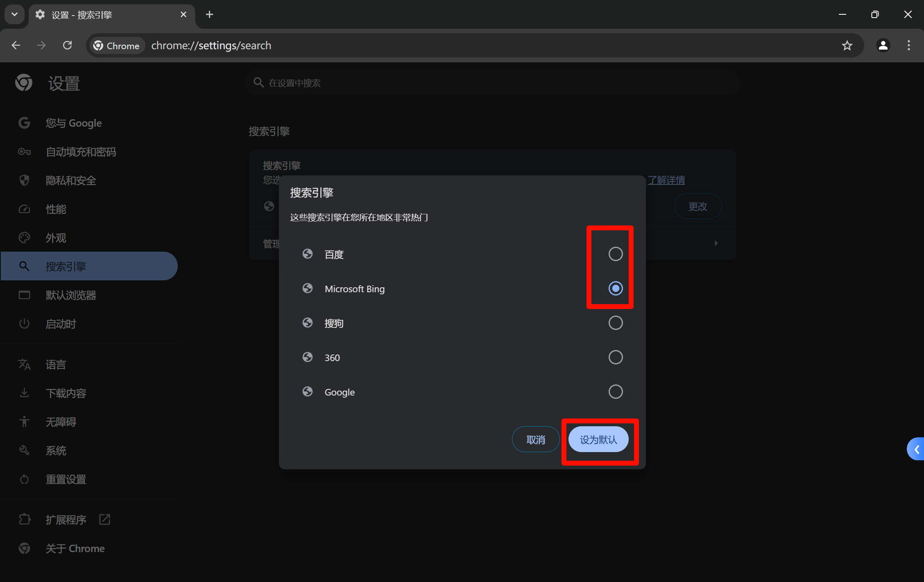The width and height of the screenshot is (924, 582).
Task: Reload the page with refresh icon
Action: click(68, 45)
